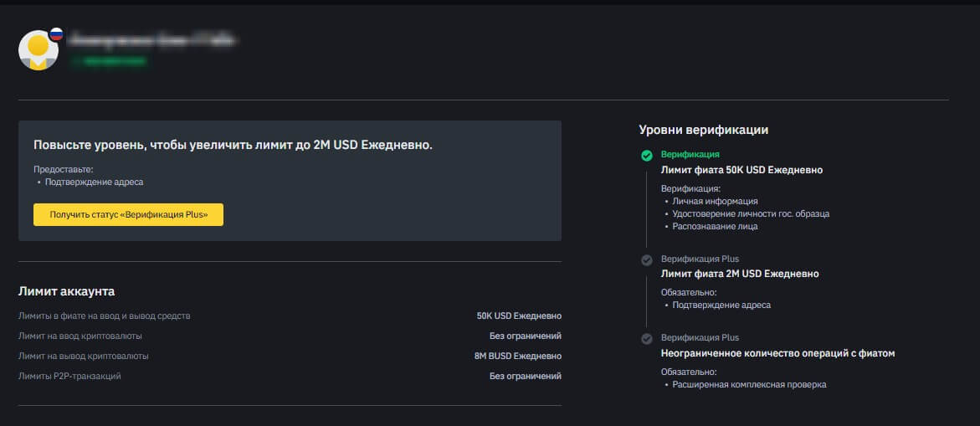Click the "Лимит на ввод криптовалюты" row label

pos(80,336)
